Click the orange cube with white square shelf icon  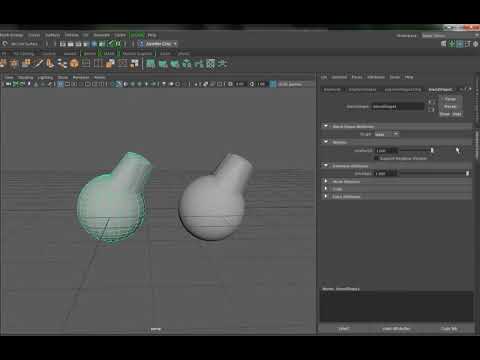point(110,63)
